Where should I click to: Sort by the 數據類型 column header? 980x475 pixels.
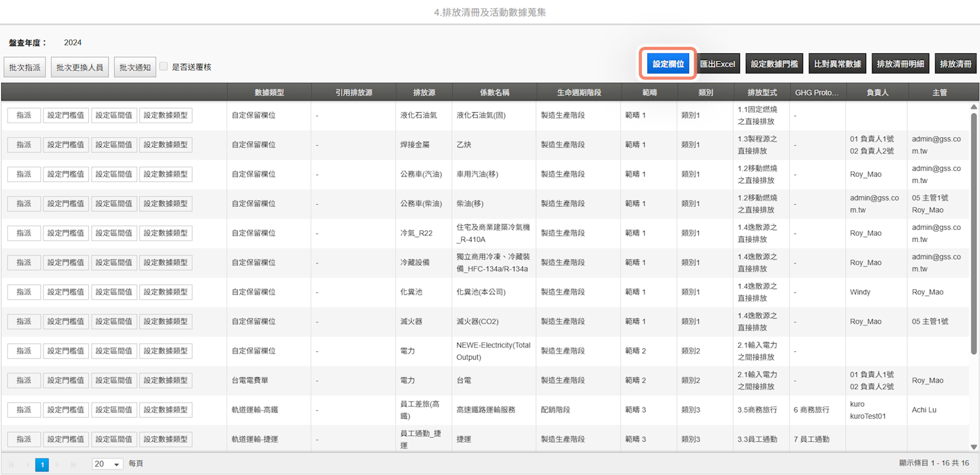click(x=269, y=93)
